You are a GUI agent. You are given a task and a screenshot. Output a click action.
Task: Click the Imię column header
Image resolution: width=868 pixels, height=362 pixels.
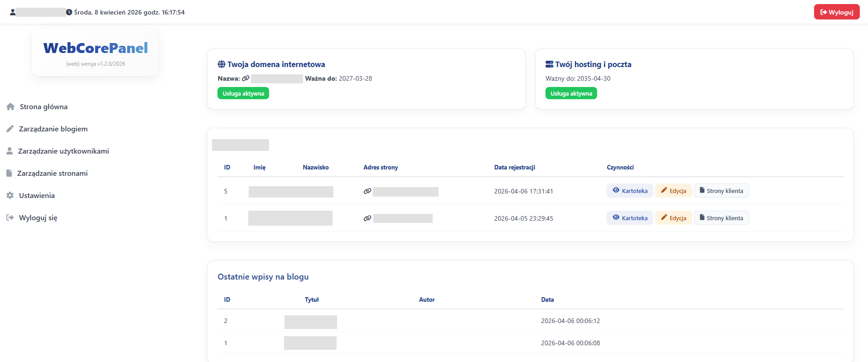[260, 168]
